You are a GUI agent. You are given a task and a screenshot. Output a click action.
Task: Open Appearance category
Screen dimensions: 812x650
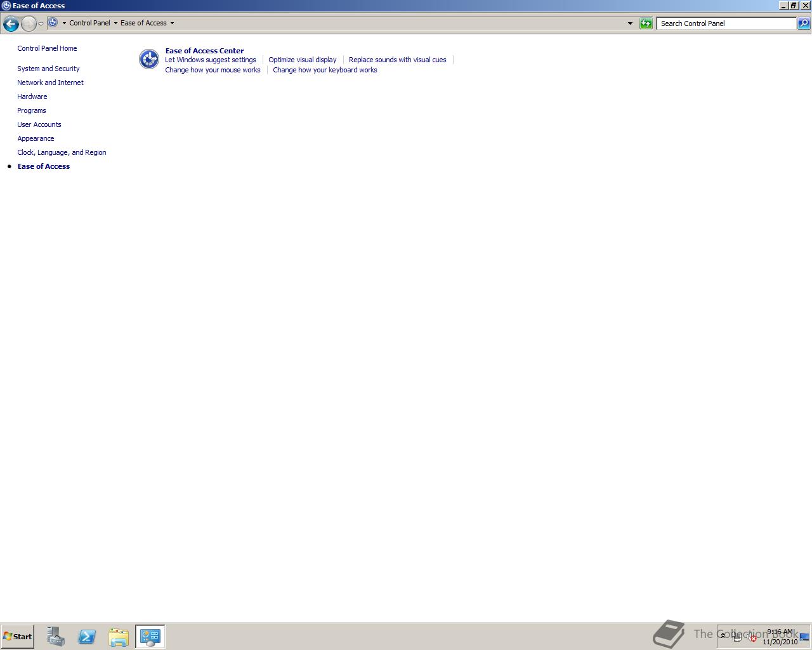pyautogui.click(x=36, y=138)
